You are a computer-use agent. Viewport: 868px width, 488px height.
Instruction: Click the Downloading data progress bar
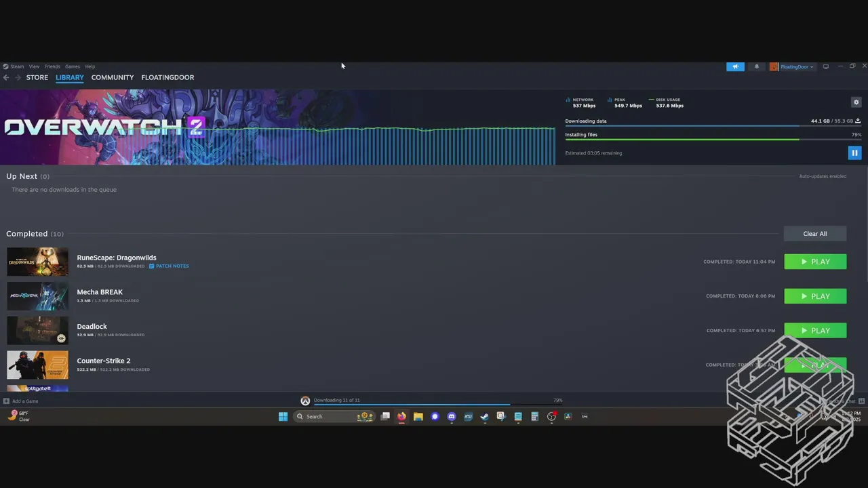tap(713, 126)
